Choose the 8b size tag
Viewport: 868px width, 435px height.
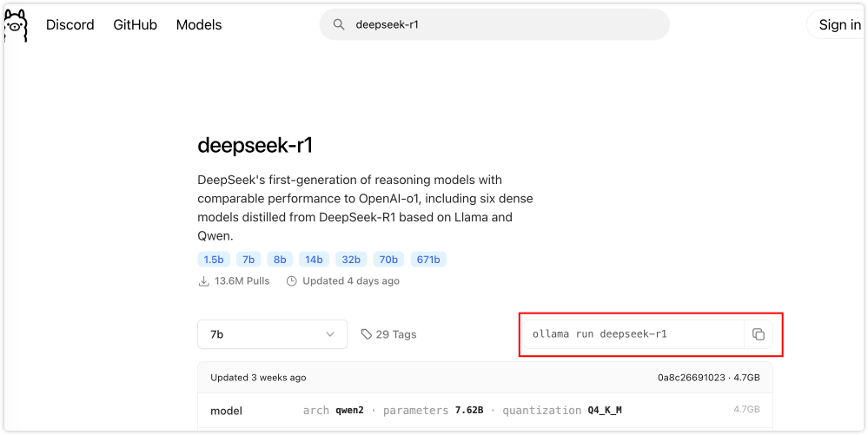(x=279, y=260)
